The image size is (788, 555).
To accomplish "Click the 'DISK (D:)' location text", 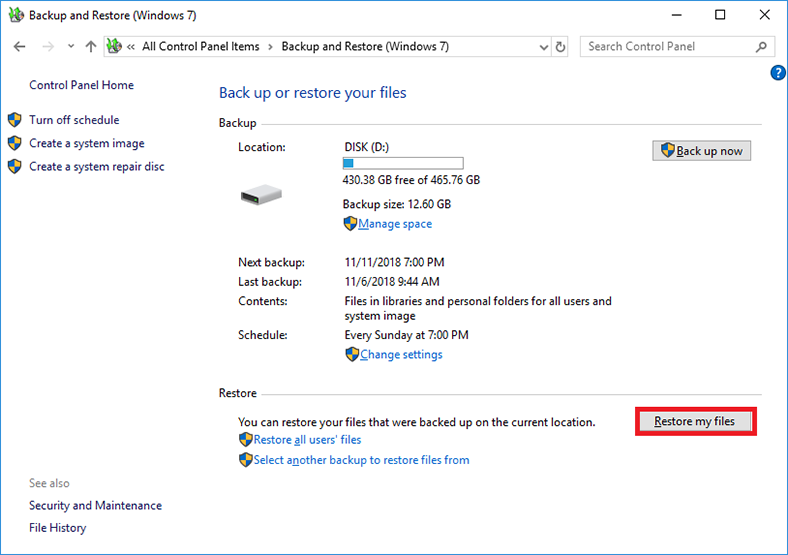I will [367, 147].
